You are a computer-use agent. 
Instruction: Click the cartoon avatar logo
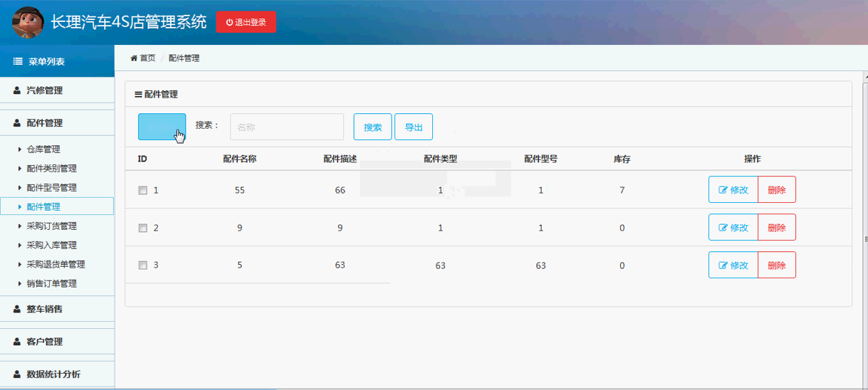click(28, 22)
